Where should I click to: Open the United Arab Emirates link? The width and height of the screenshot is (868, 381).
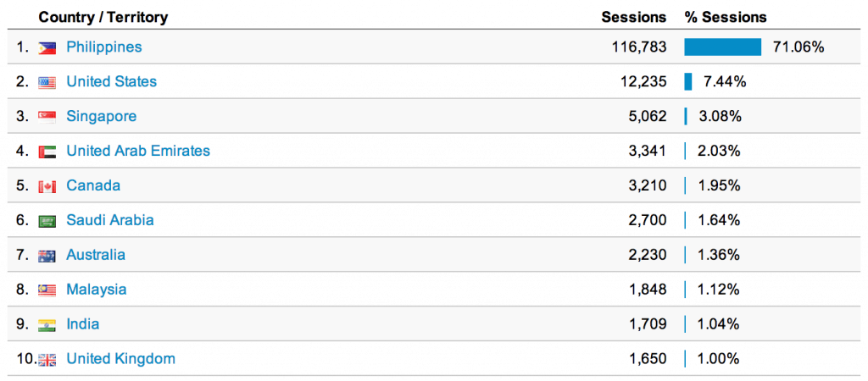138,151
